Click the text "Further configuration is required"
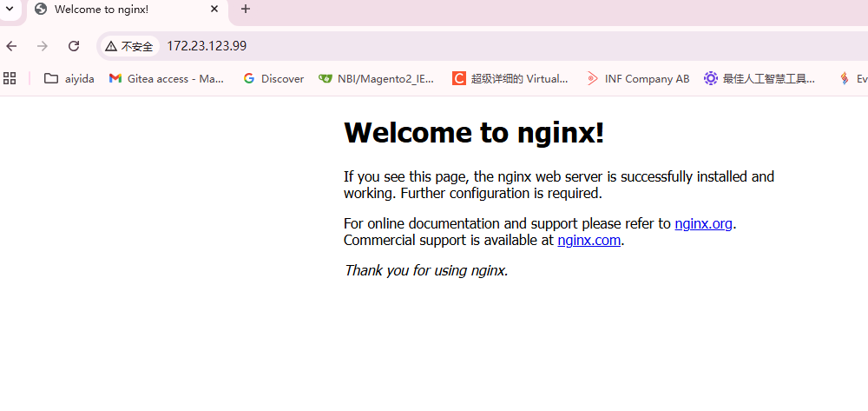This screenshot has width=868, height=411. [x=501, y=194]
